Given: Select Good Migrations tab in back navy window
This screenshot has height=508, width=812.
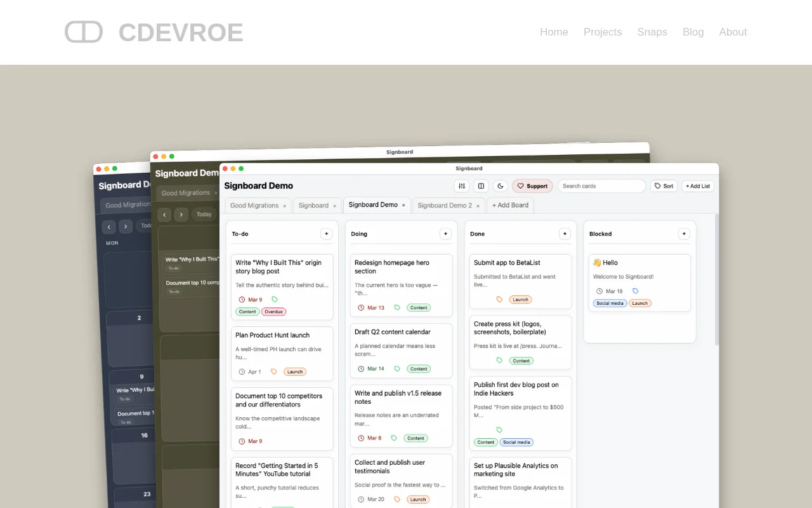Looking at the screenshot, I should pyautogui.click(x=128, y=205).
